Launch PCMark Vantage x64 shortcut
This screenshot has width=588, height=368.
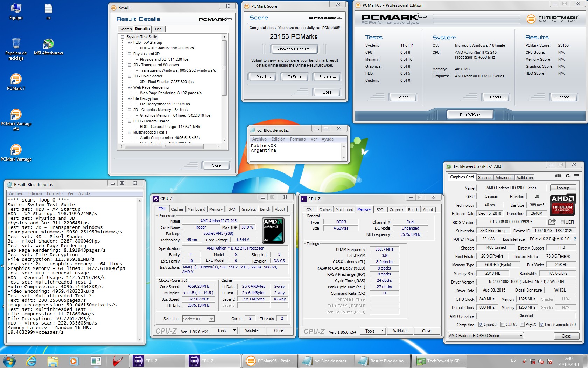click(x=16, y=120)
